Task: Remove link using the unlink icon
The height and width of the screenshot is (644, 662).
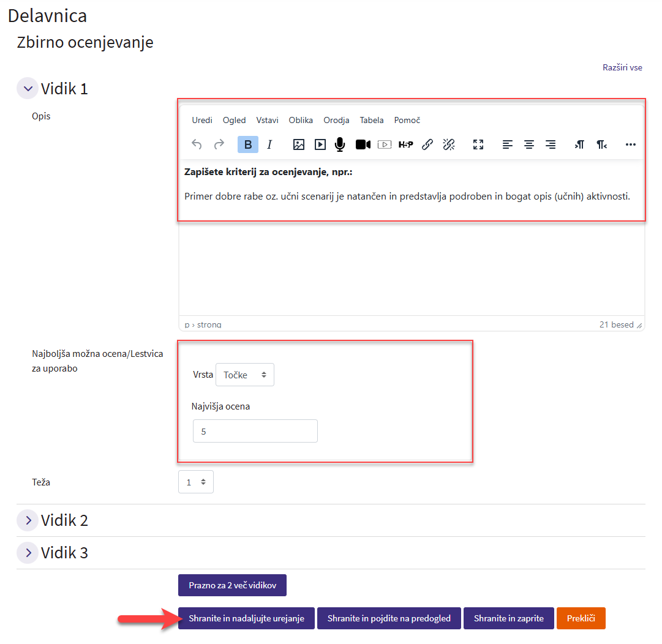Action: pos(449,144)
